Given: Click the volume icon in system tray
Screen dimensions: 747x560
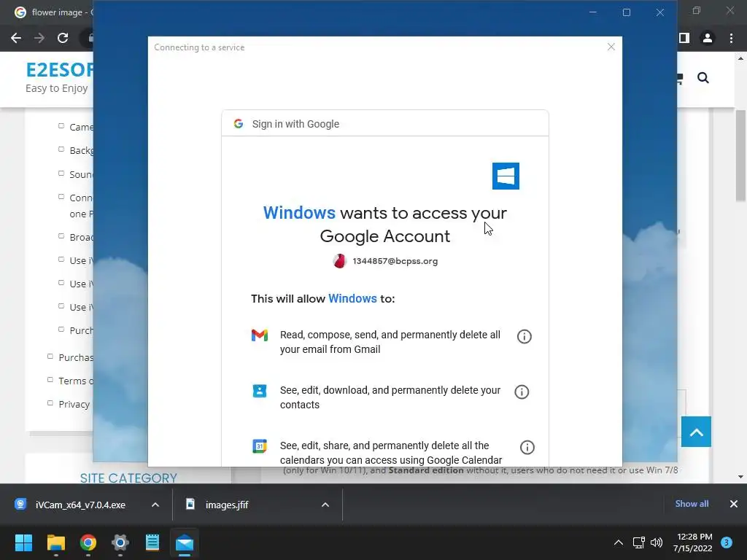Looking at the screenshot, I should pyautogui.click(x=657, y=542).
